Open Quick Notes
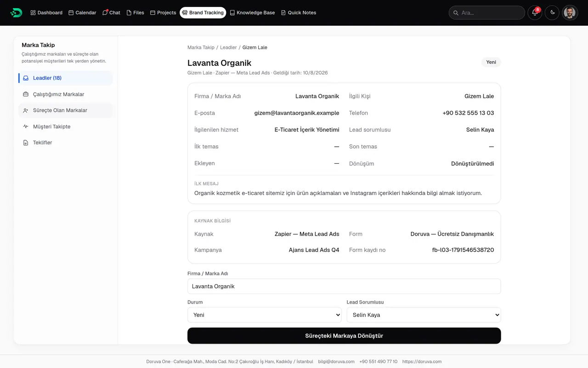588x368 pixels. [x=299, y=13]
